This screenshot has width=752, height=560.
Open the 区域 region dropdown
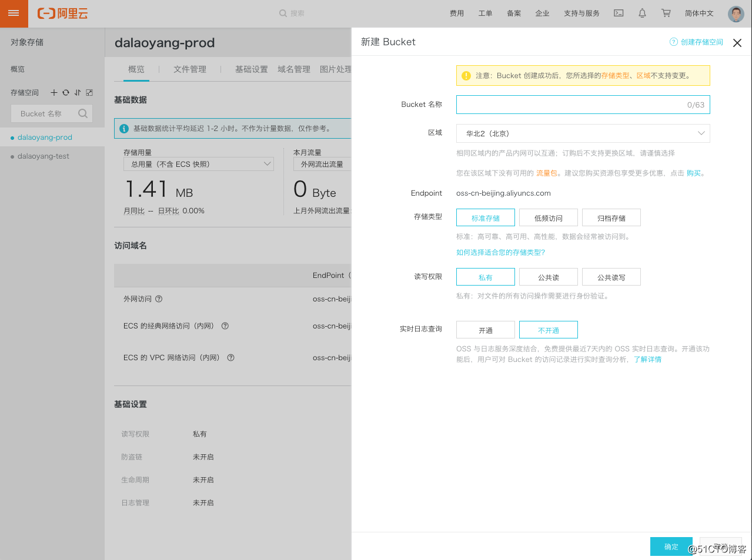pyautogui.click(x=583, y=133)
